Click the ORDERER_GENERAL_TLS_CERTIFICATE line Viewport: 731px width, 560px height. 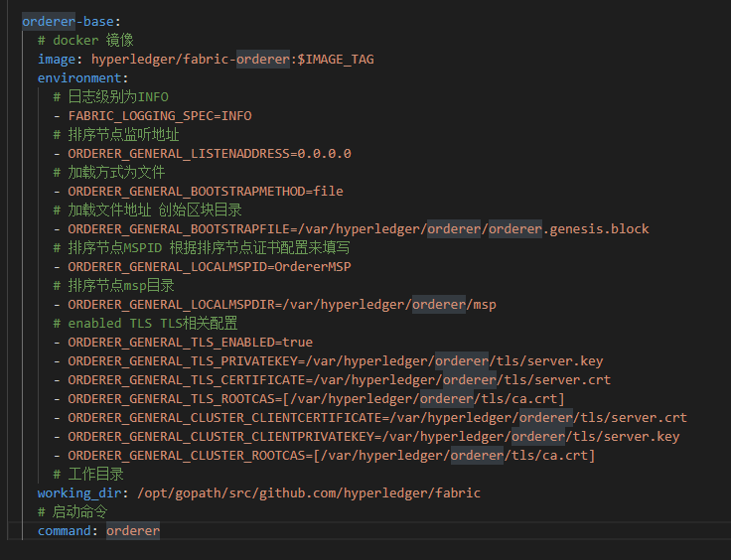tap(332, 379)
